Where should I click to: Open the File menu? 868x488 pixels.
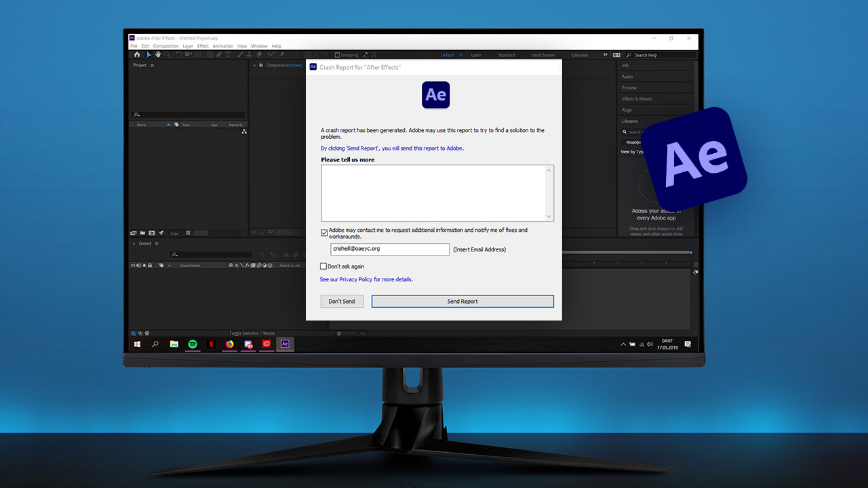pyautogui.click(x=134, y=46)
